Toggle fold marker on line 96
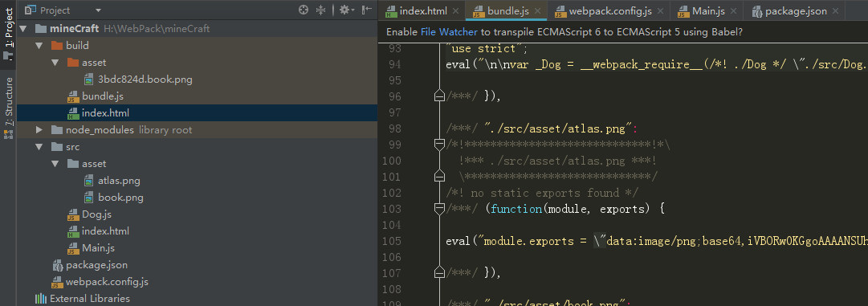 pos(439,96)
